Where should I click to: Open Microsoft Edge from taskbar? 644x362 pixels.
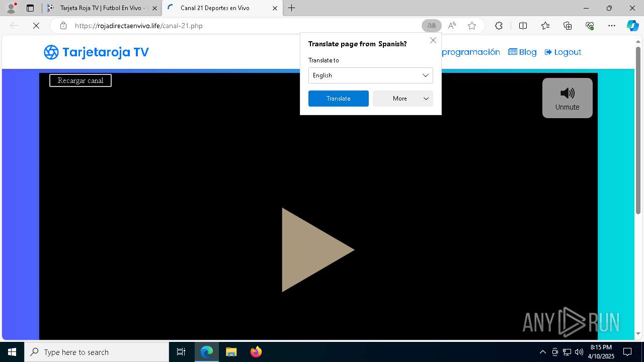(207, 352)
